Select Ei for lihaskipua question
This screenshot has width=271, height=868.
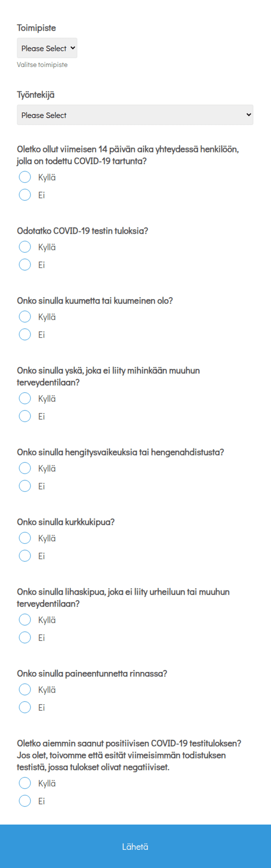[x=25, y=637]
